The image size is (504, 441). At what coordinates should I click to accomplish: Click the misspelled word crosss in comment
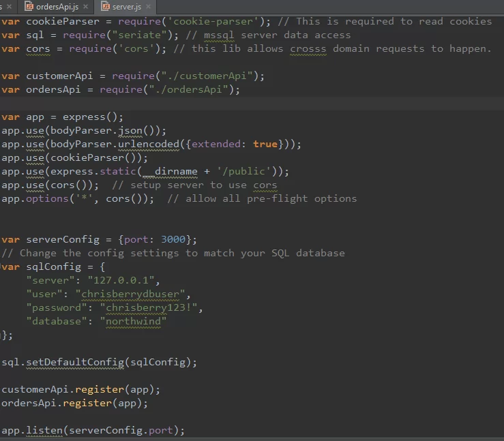tap(308, 48)
